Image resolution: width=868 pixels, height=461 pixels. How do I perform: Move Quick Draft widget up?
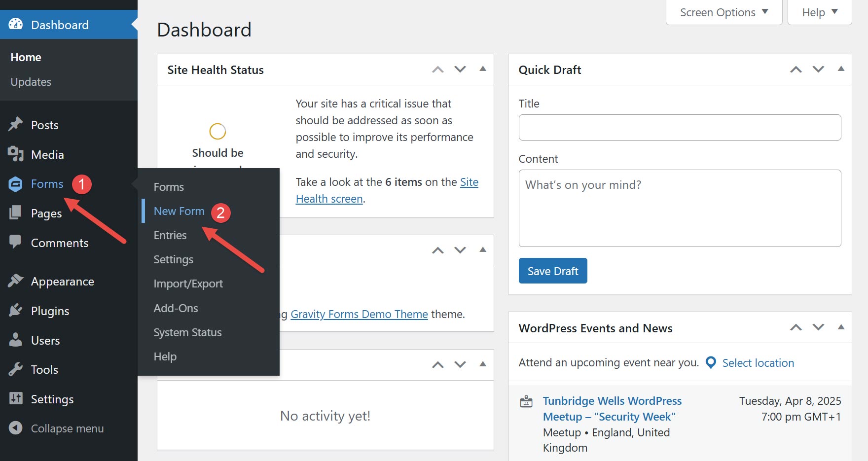click(796, 70)
